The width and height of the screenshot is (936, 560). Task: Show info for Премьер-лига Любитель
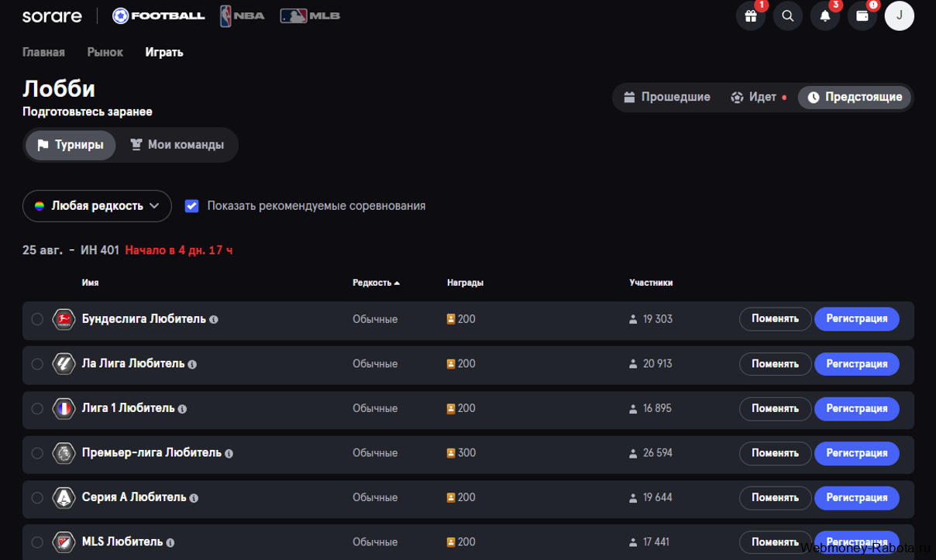coord(229,453)
